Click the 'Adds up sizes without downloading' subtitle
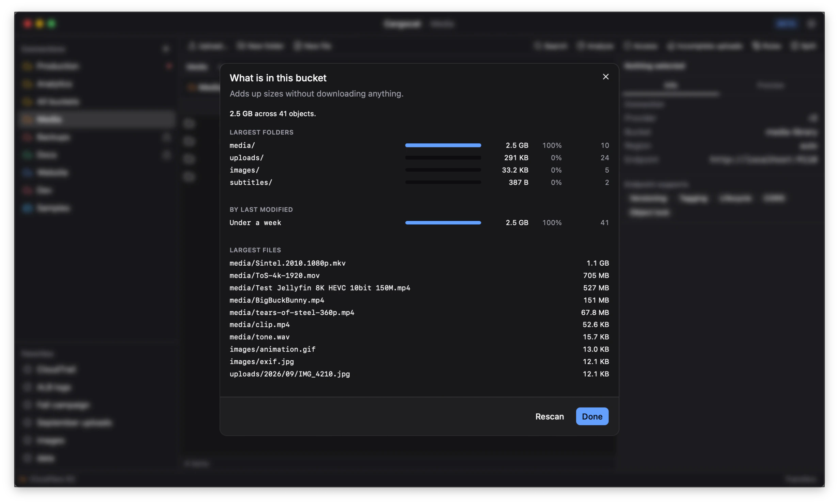The width and height of the screenshot is (839, 504). (316, 94)
